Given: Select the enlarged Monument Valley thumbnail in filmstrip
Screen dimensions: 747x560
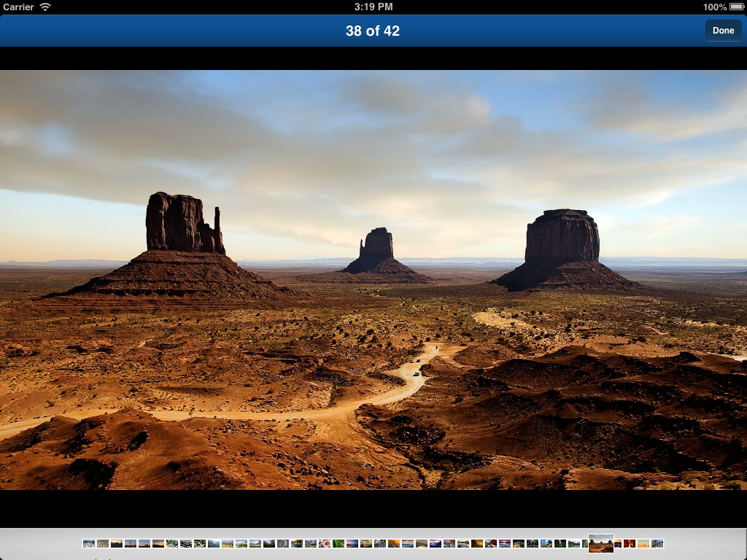Looking at the screenshot, I should tap(601, 542).
